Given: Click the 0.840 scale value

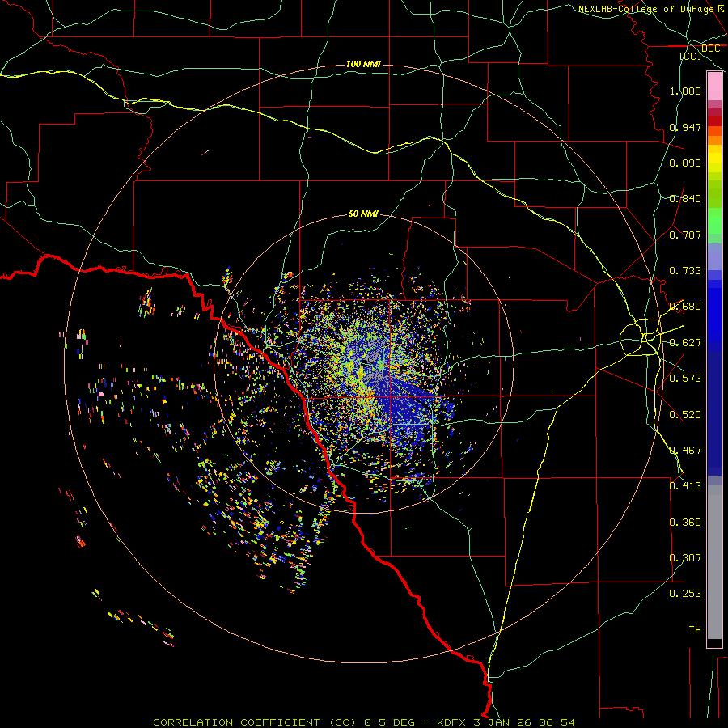Looking at the screenshot, I should click(x=685, y=199).
